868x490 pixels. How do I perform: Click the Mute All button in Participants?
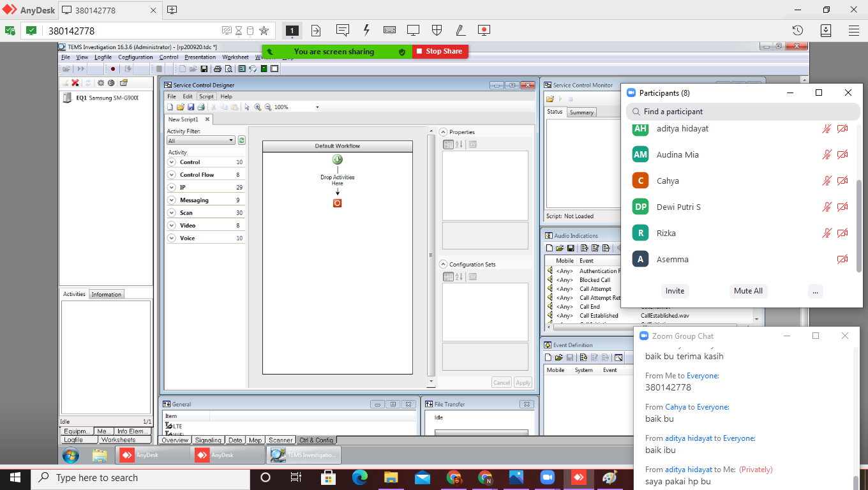748,291
